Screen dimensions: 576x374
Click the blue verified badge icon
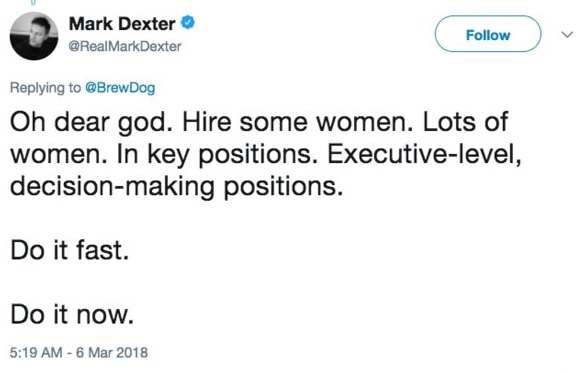pyautogui.click(x=188, y=22)
